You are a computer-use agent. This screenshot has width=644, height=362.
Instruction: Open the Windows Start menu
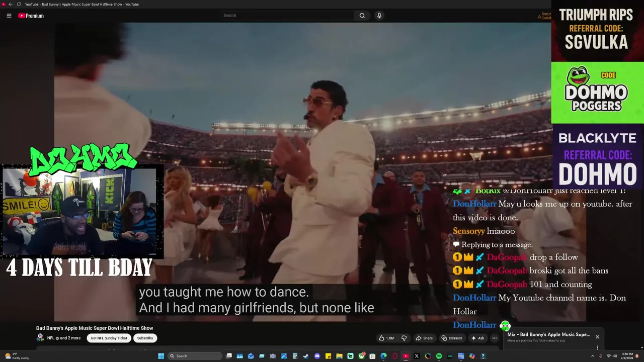coord(161,356)
